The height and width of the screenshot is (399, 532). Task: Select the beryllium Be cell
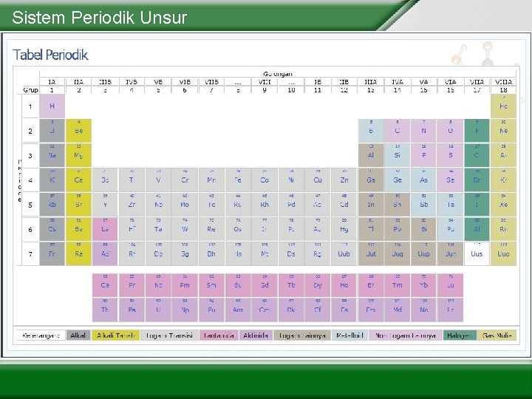point(78,131)
